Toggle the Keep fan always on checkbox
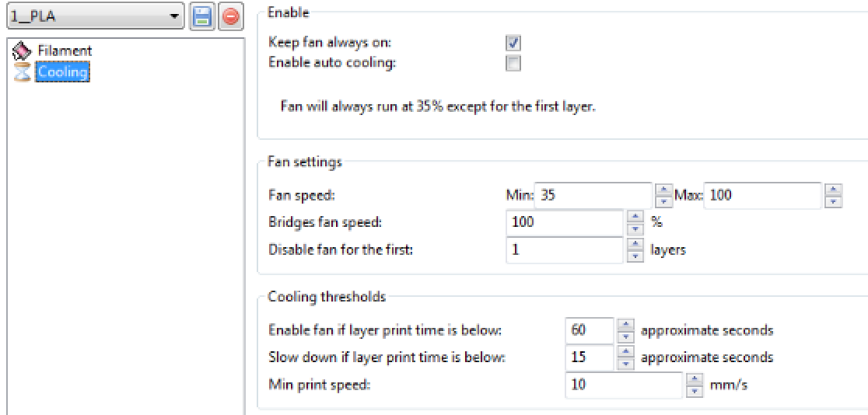The image size is (868, 415). coord(513,44)
